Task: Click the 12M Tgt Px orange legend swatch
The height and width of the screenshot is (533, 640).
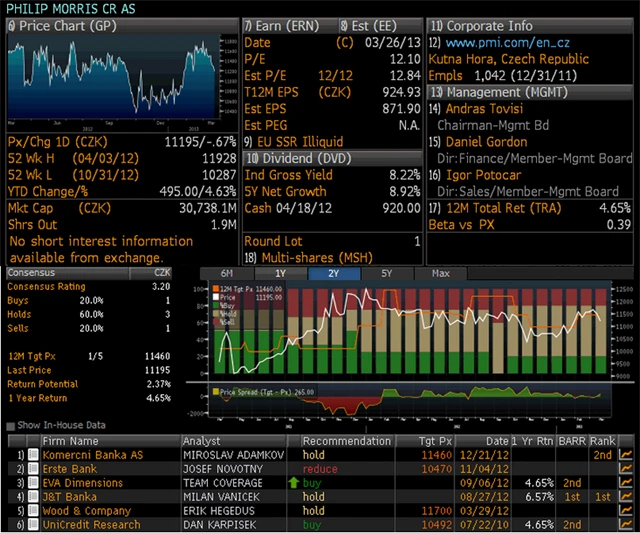Action: (x=213, y=291)
